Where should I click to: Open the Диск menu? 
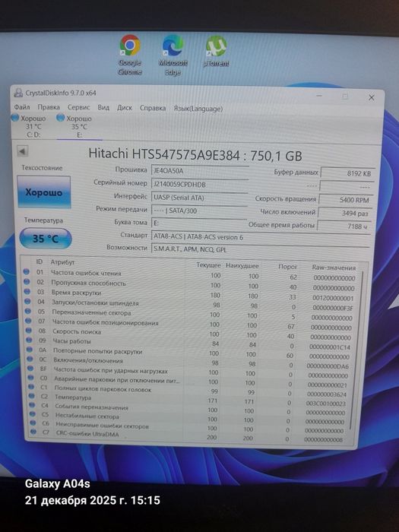click(x=125, y=108)
